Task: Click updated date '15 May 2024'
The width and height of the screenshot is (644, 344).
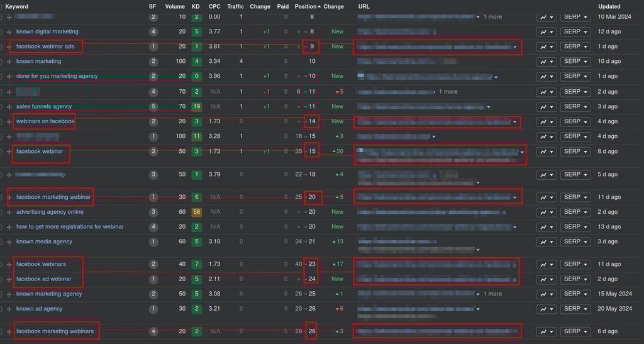Action: (x=614, y=294)
